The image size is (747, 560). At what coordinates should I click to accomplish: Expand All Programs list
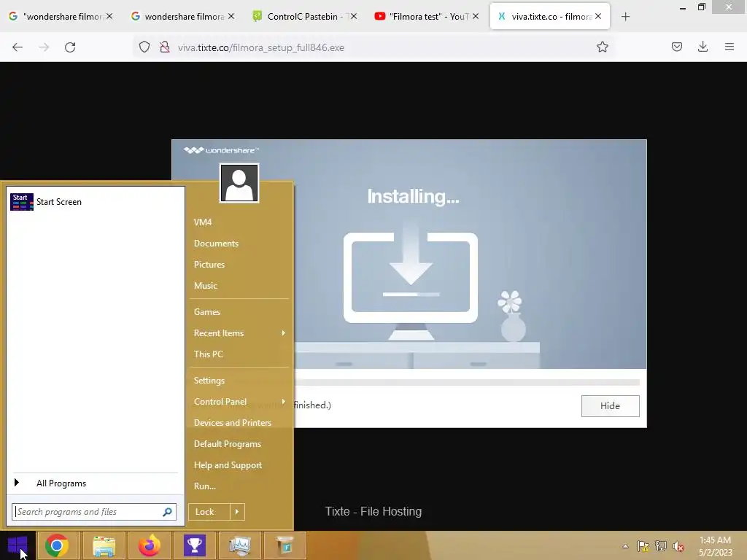[94, 483]
